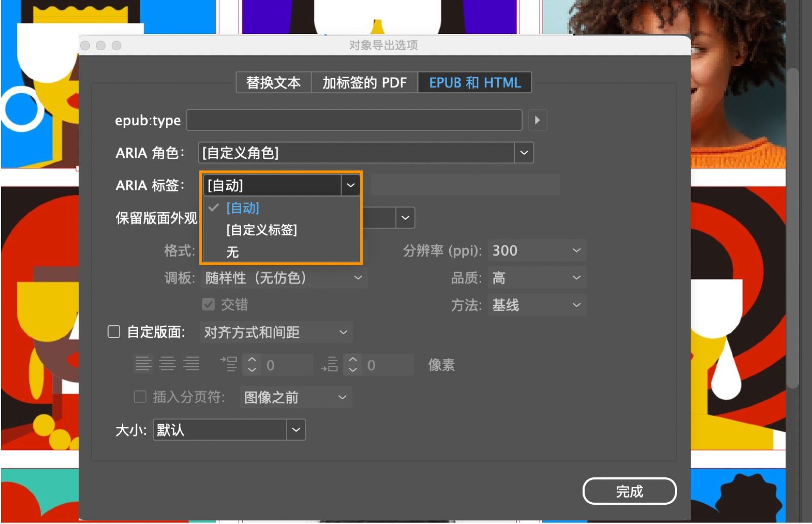Open the ARIA 角色 dropdown
The image size is (812, 524).
click(x=523, y=152)
